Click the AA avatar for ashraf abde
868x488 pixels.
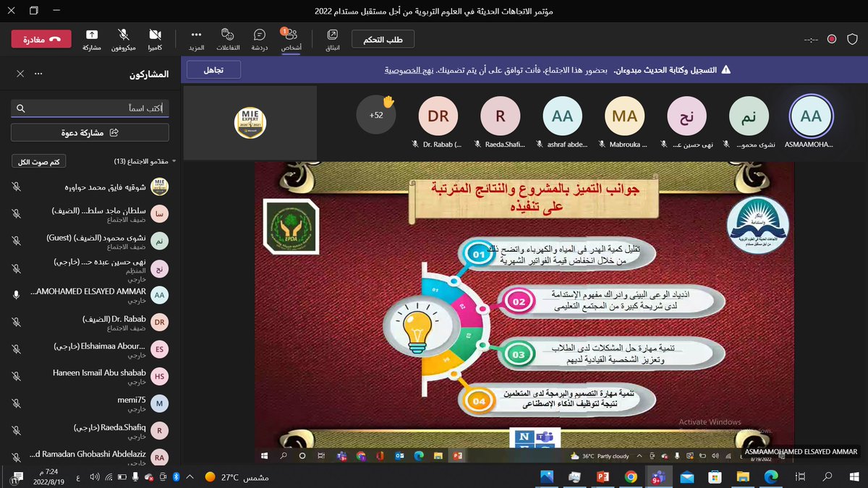562,116
